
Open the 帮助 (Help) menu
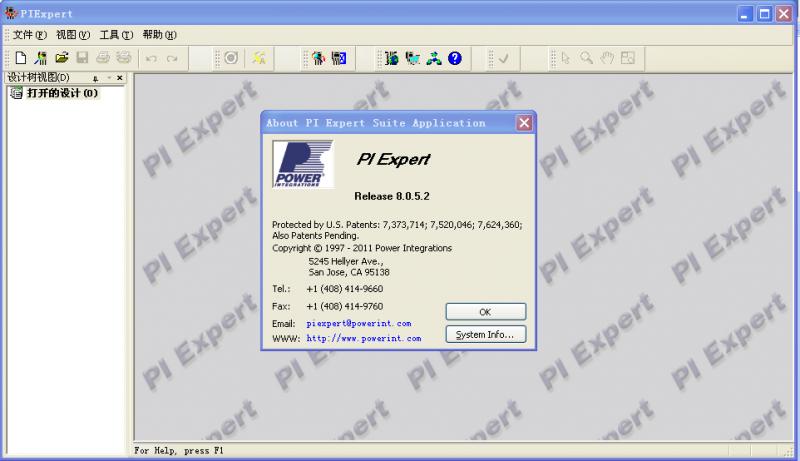(159, 35)
